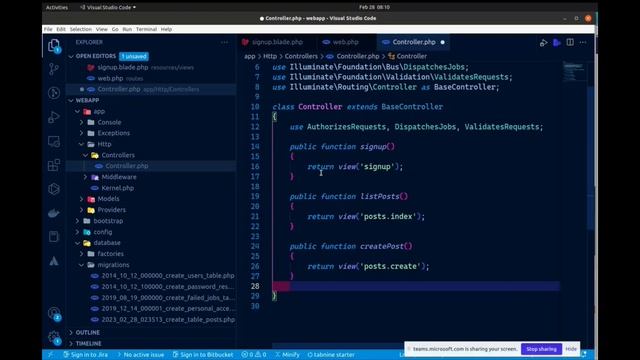Open the notebook-shaped activity bar icon
Viewport: 640px width, 360px height.
[x=54, y=237]
